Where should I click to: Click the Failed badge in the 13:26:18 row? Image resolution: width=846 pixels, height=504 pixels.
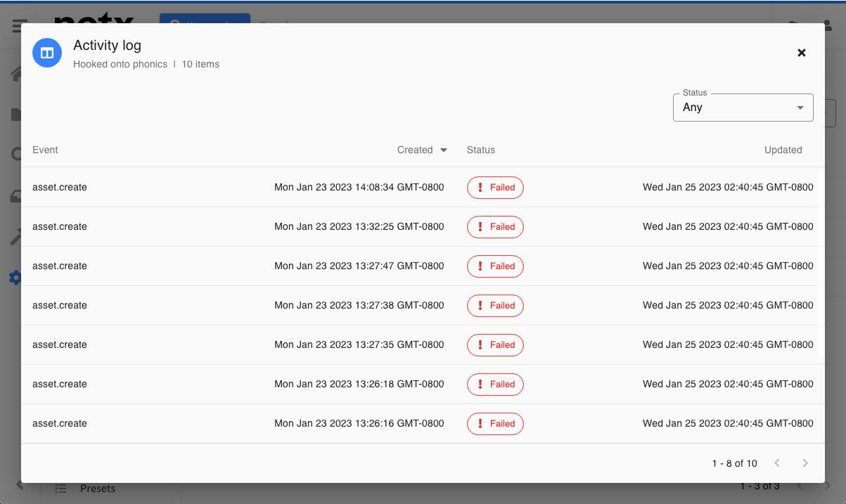[495, 385]
